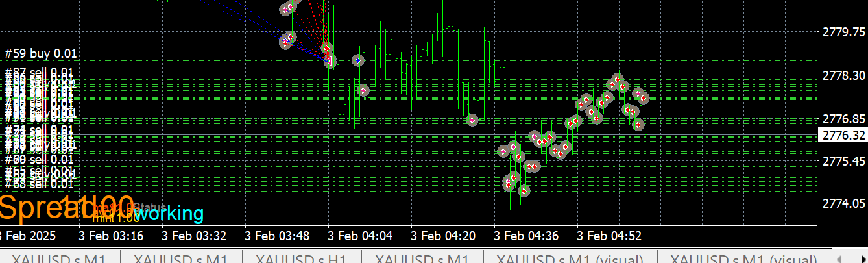Click the 3 Feb 03:16 time label
Viewport: 868px width, 263px height.
[x=111, y=234]
